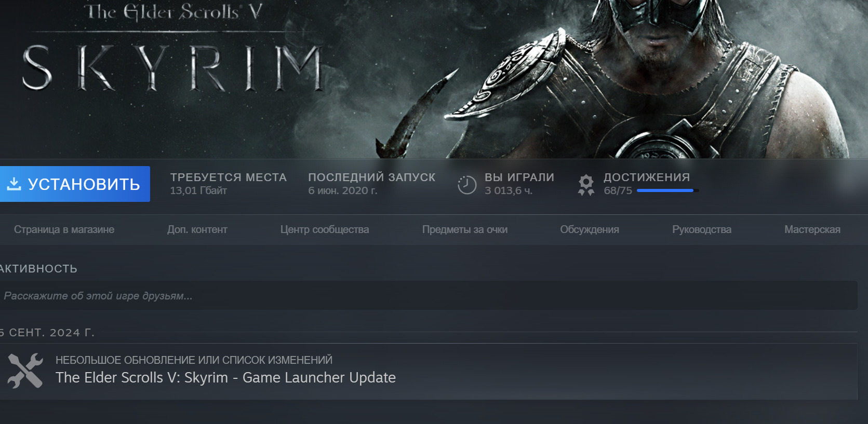Focus the Расскажите об этой игре друзьям field
The height and width of the screenshot is (424, 868).
click(429, 296)
